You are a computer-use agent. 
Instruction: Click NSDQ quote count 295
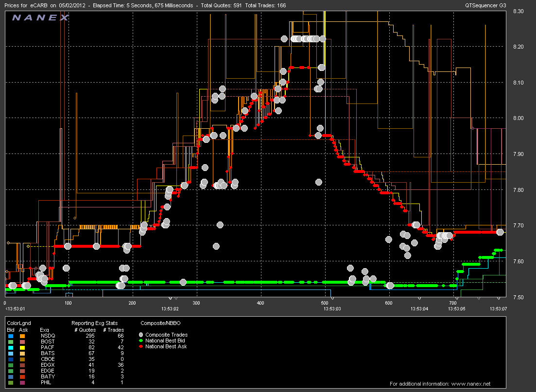click(x=90, y=336)
